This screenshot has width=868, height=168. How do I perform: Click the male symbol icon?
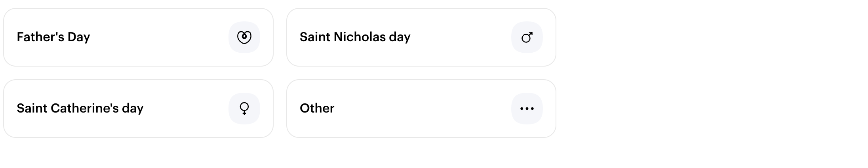[527, 37]
